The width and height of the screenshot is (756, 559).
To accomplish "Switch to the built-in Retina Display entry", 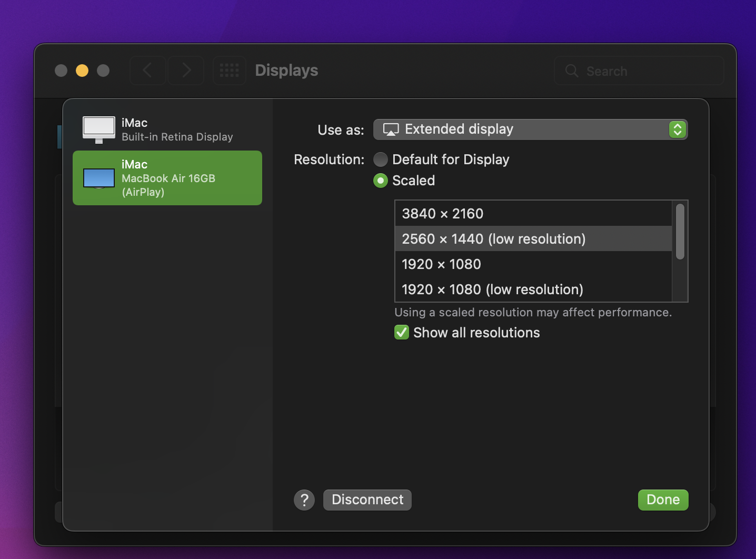I will (167, 128).
